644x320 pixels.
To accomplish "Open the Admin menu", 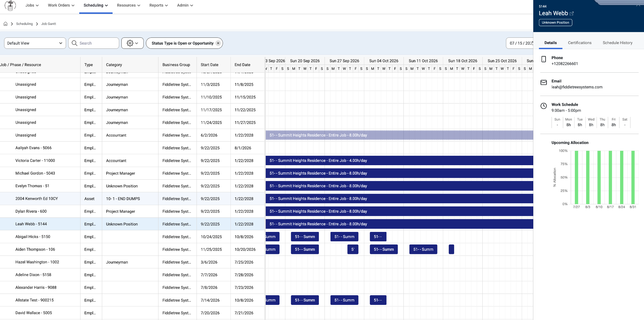I will (x=185, y=5).
